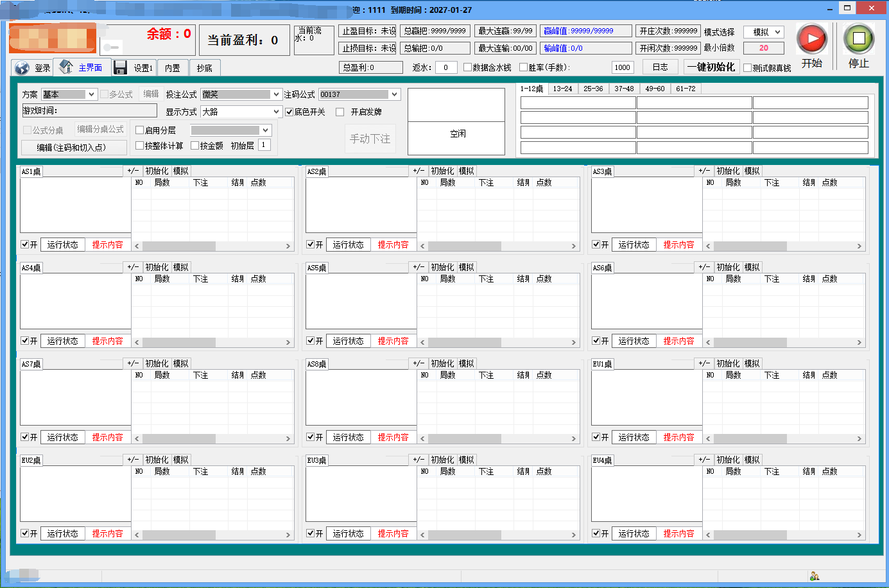This screenshot has height=588, width=889.
Task: Click the floppy disk icon on 设置1 tab
Action: [x=120, y=68]
